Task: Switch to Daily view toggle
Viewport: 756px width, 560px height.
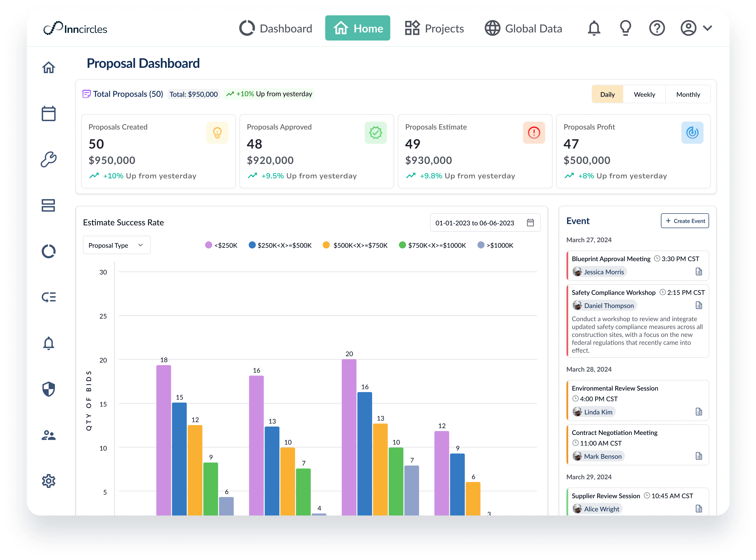Action: pyautogui.click(x=607, y=95)
